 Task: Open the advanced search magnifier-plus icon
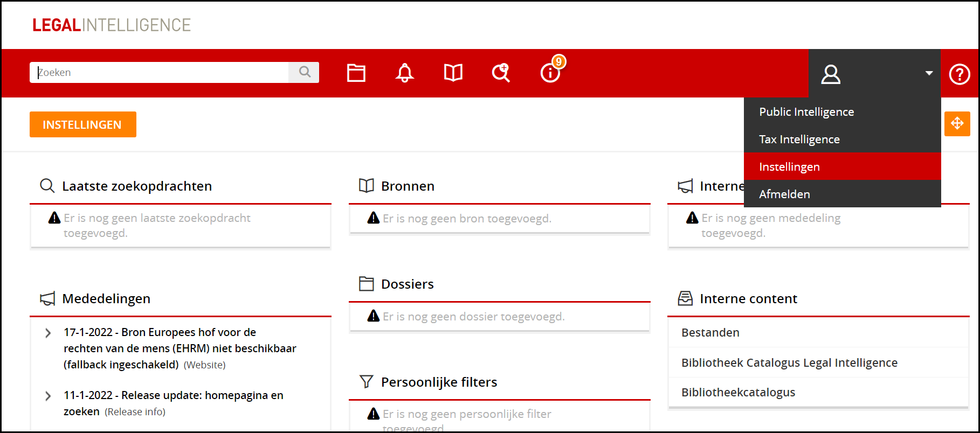point(501,73)
